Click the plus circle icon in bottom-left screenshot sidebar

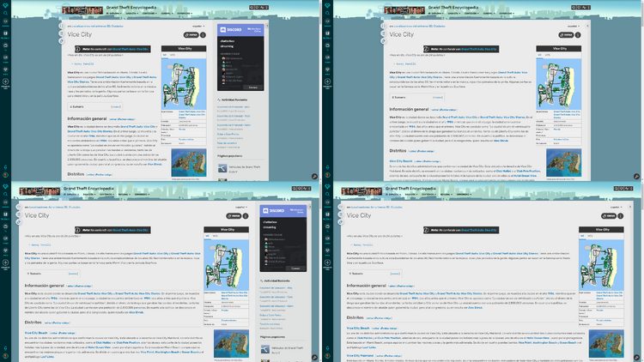[5, 262]
